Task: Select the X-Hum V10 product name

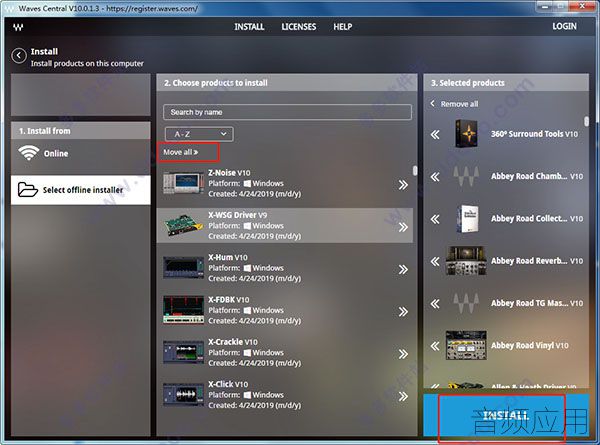Action: 228,258
